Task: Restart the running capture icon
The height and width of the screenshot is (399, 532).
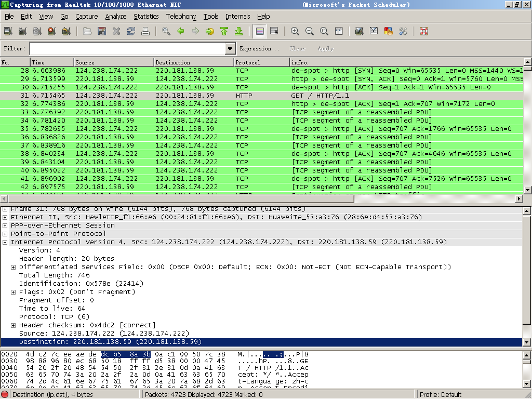Action: tap(66, 31)
